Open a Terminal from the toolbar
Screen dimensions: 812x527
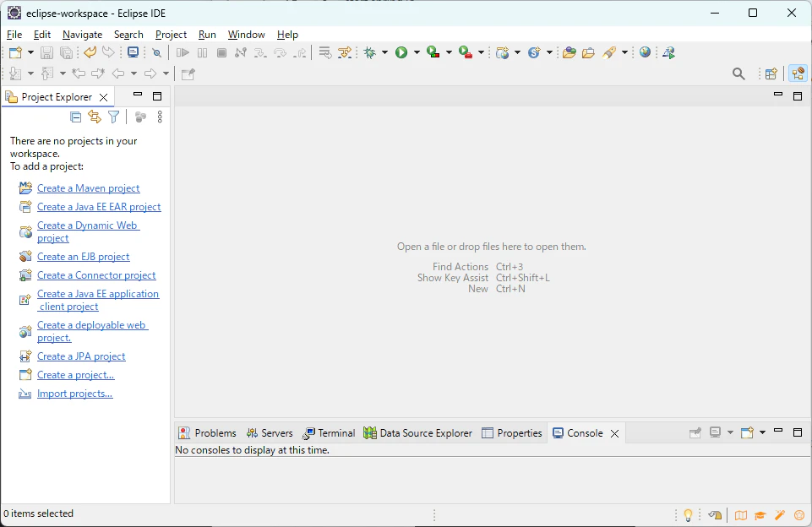[134, 52]
